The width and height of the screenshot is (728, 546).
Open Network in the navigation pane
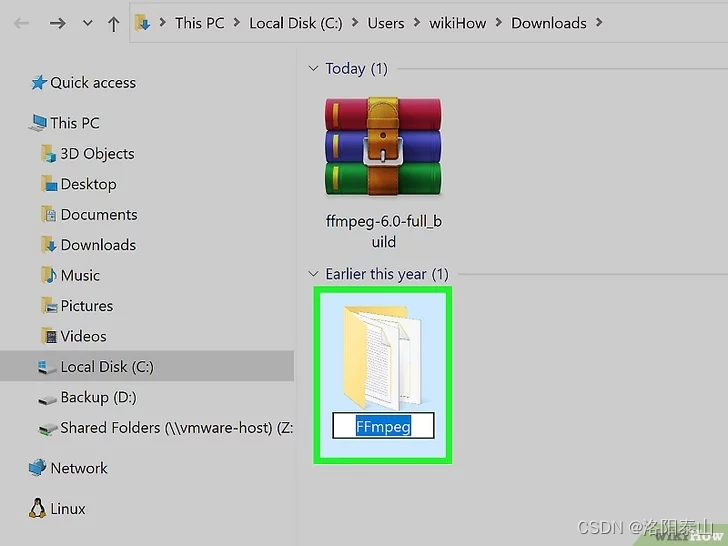(x=79, y=468)
